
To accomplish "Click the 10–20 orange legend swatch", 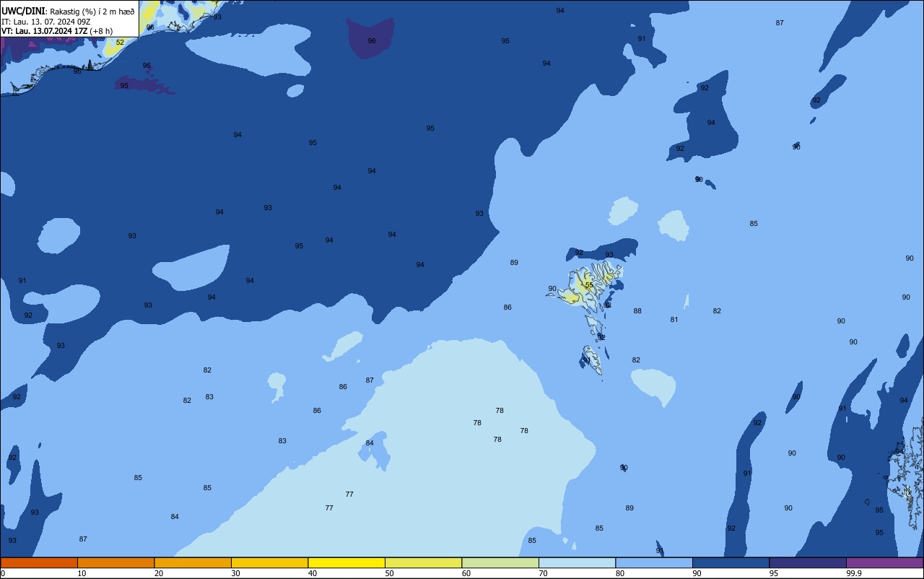I will (x=115, y=562).
